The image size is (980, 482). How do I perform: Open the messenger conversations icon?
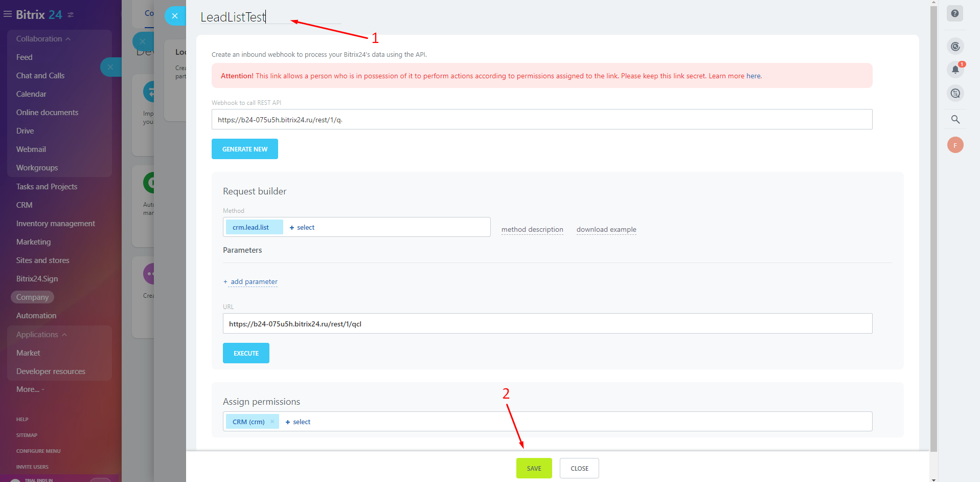tap(955, 93)
